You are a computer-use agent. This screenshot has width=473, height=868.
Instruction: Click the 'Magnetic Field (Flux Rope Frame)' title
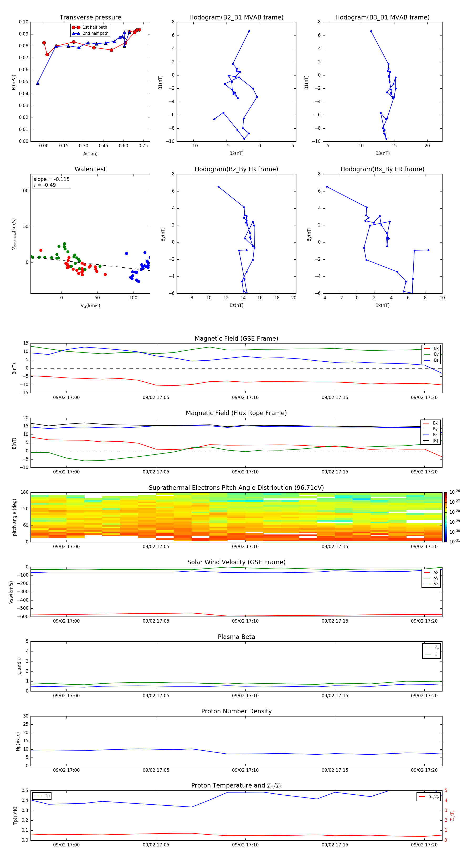click(x=236, y=413)
